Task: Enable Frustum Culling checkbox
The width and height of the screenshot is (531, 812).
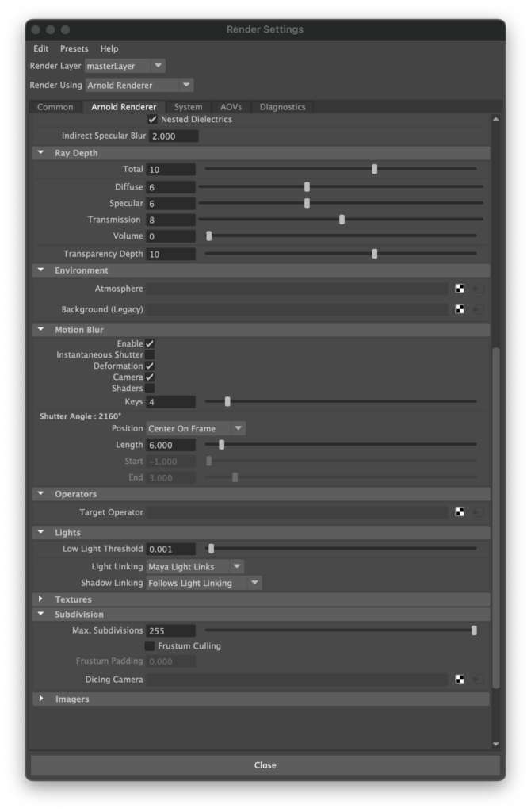Action: (x=150, y=646)
